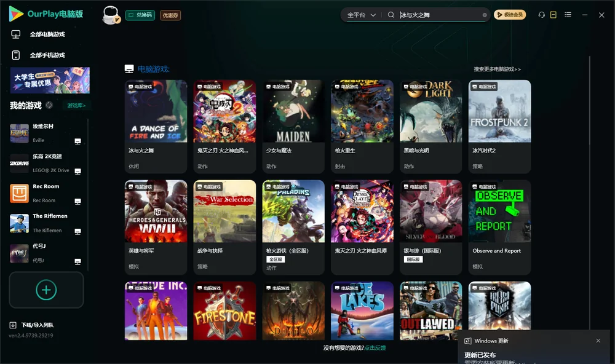Image resolution: width=615 pixels, height=364 pixels.
Task: Open customer support headset icon
Action: (x=541, y=15)
